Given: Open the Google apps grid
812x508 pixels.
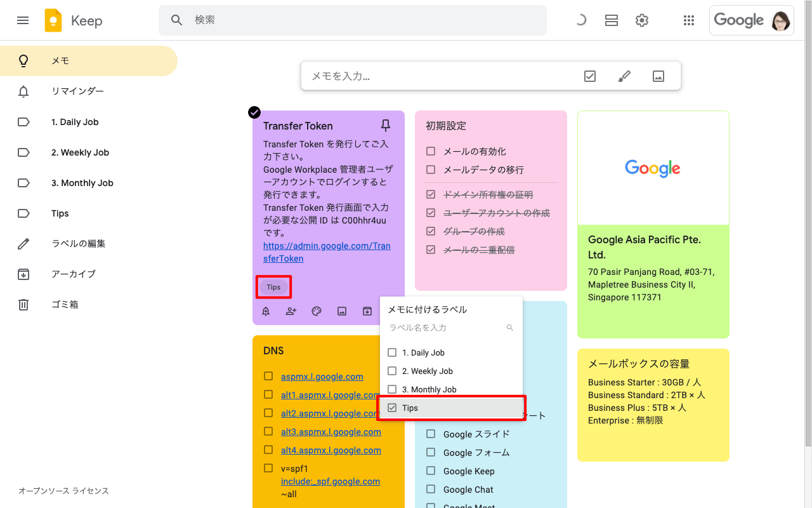Looking at the screenshot, I should tap(689, 20).
